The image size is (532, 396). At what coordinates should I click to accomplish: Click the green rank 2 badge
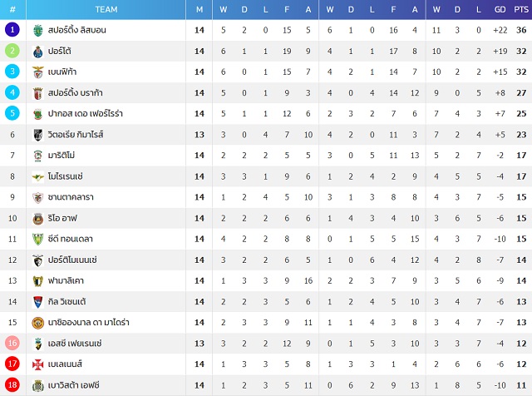12,51
